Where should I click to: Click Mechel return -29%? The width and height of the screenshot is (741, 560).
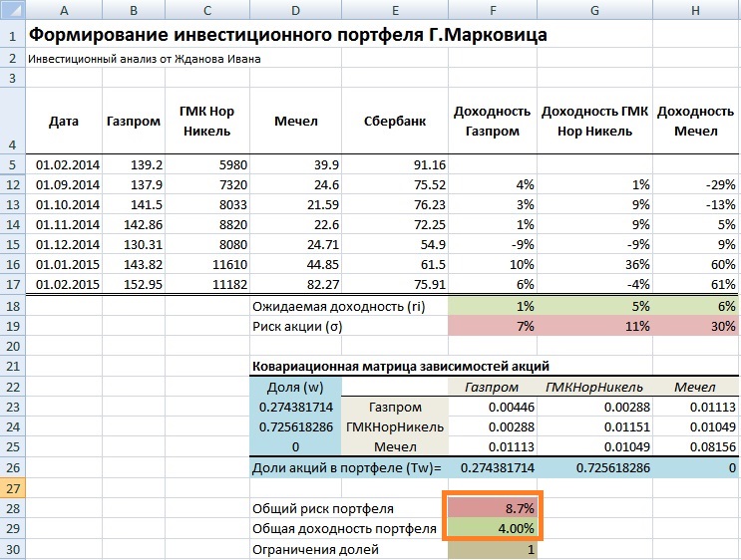pyautogui.click(x=696, y=184)
